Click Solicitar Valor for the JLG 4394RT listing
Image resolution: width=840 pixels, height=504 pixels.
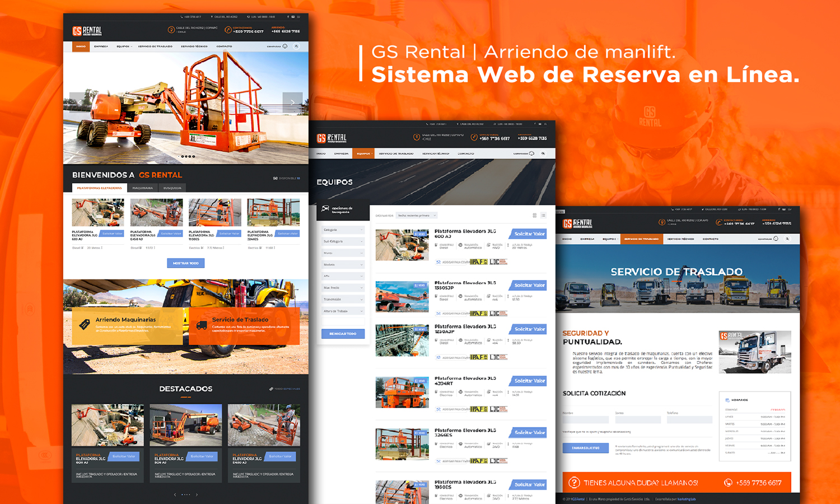[x=529, y=381]
